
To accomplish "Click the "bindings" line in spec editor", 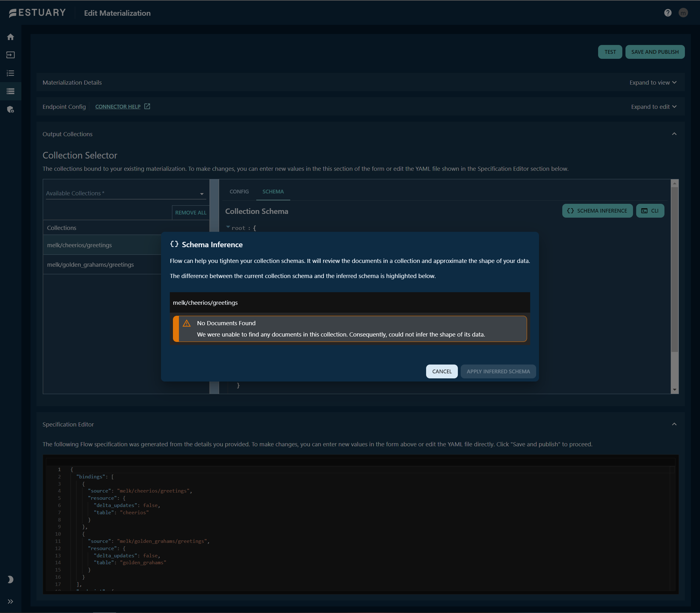I will (95, 476).
